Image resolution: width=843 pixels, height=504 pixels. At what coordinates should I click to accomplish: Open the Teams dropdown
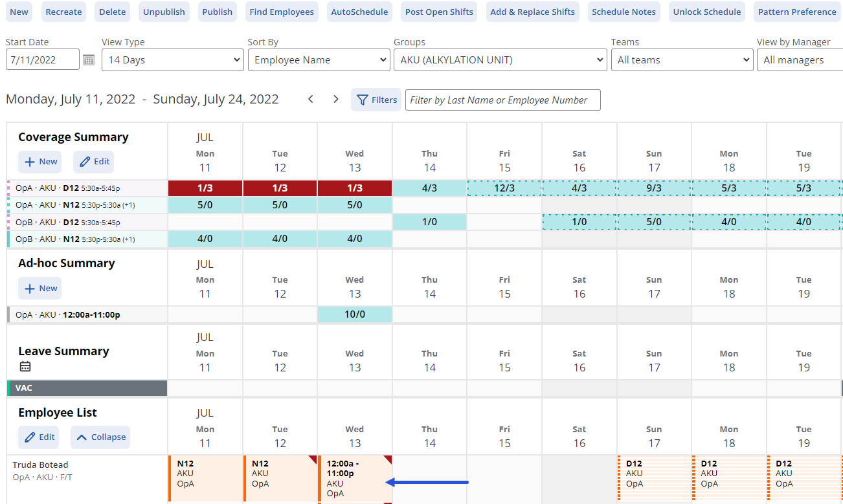tap(681, 60)
